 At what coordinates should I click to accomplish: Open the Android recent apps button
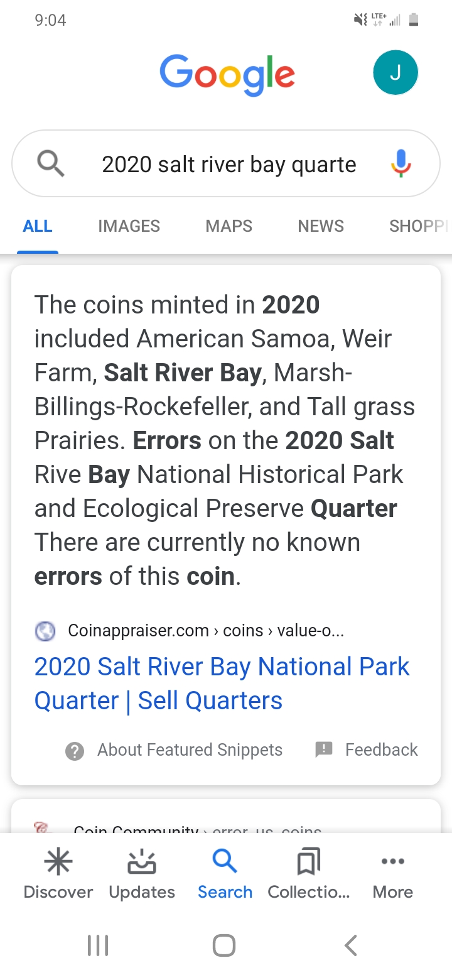[x=98, y=945]
